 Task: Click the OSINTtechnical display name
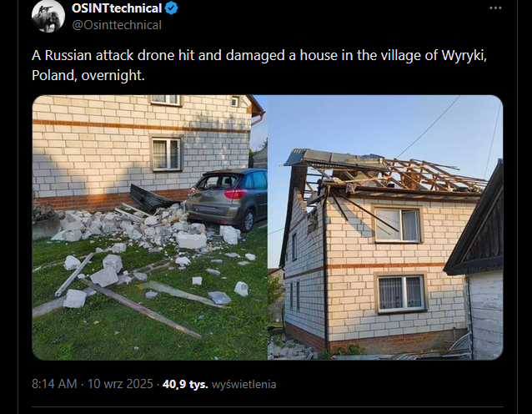coord(117,8)
